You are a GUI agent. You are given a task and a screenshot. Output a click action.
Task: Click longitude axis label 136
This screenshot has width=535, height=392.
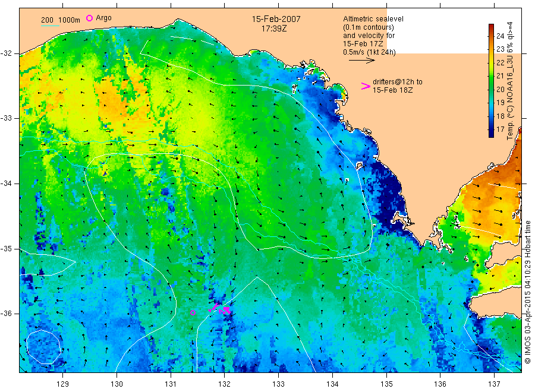[440, 384]
